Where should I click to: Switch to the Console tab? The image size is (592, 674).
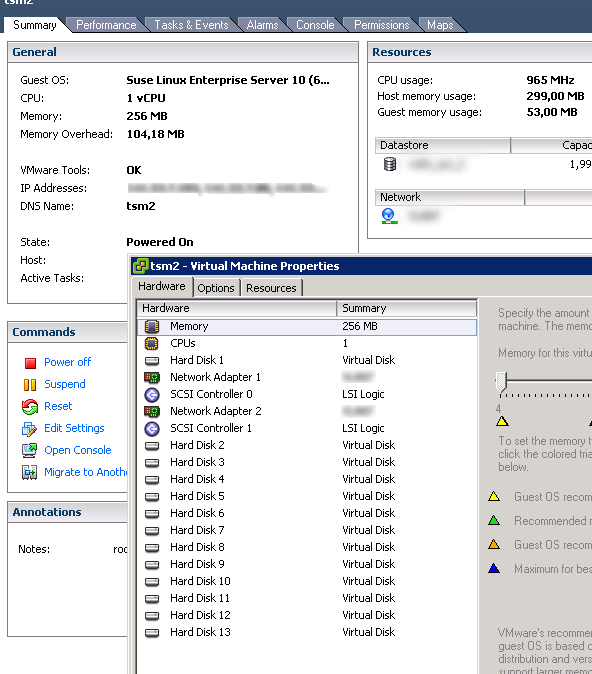tap(315, 25)
